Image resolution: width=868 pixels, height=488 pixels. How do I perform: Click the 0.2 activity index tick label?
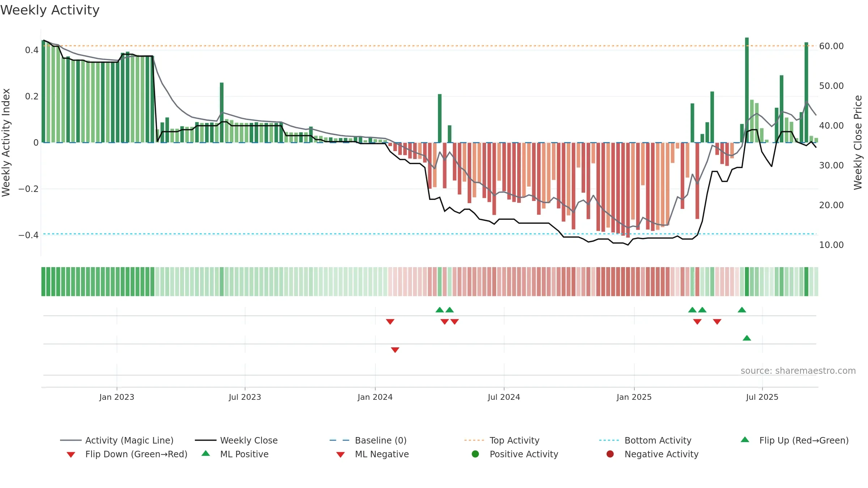pos(32,96)
